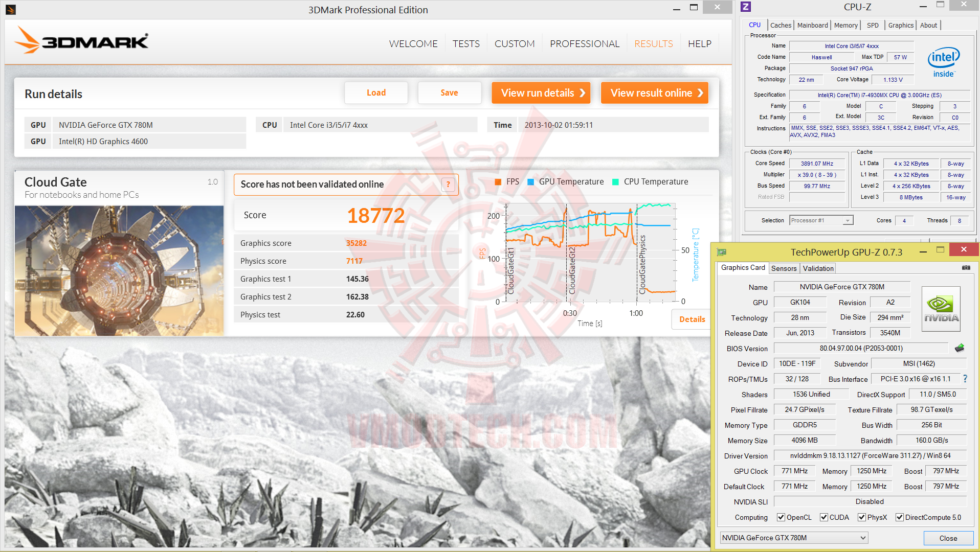This screenshot has width=980, height=552.
Task: Open the GPU selector dropdown in GPU-Z
Action: (x=794, y=538)
